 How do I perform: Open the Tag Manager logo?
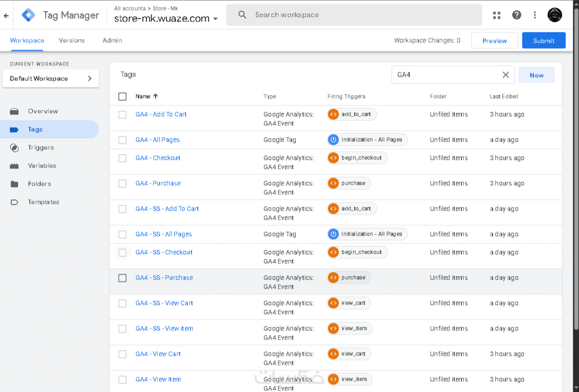click(28, 15)
